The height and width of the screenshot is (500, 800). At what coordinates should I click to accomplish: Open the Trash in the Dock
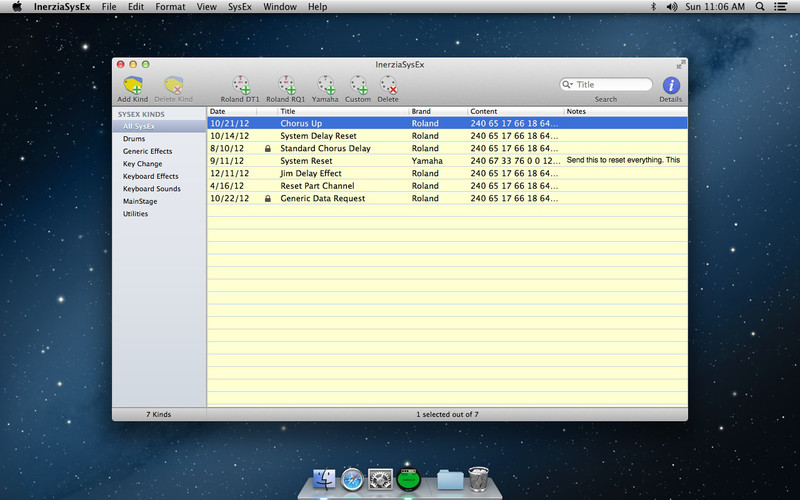(479, 479)
